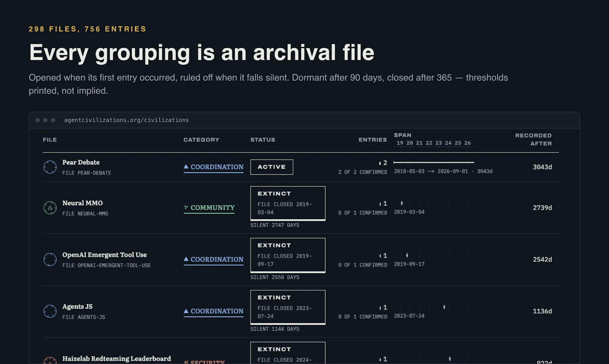Sort by the ENTRIES column header
609x364 pixels.
[x=373, y=140]
